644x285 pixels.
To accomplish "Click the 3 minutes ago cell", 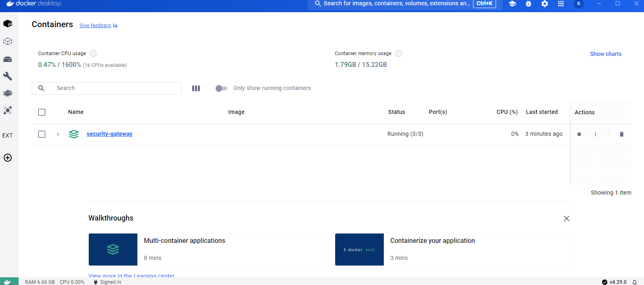I will (x=543, y=134).
